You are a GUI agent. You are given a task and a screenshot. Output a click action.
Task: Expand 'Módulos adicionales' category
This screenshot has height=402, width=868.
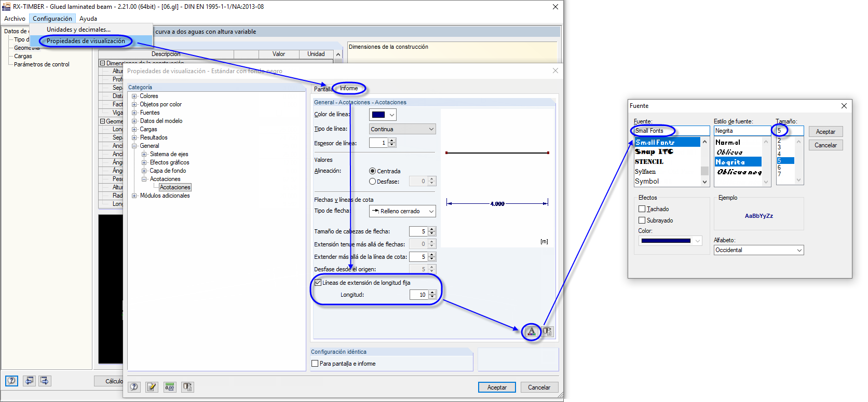pos(134,196)
